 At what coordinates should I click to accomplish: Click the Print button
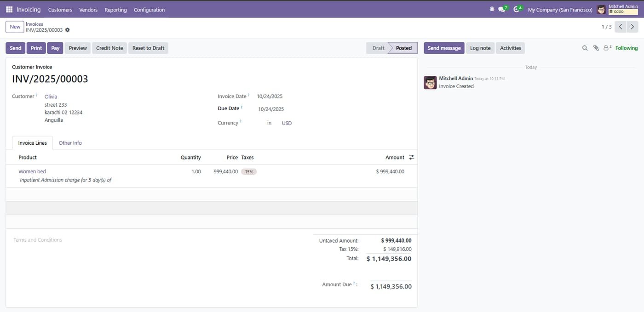[36, 48]
